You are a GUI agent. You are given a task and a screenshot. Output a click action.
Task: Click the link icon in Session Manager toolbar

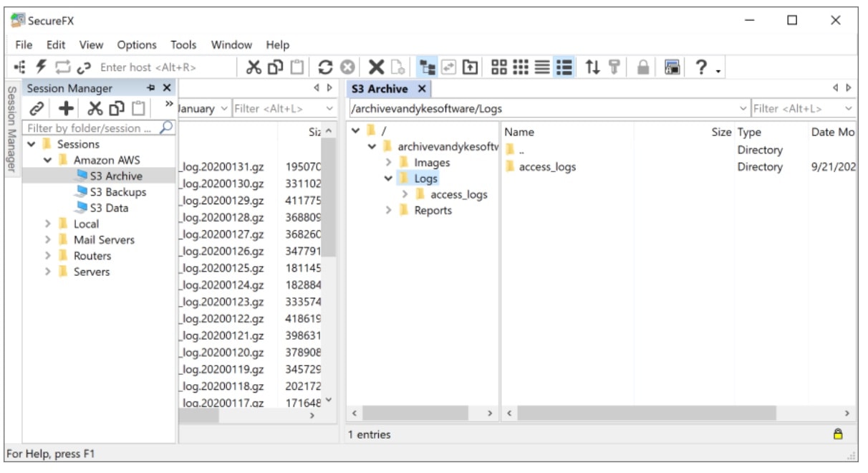pos(37,108)
